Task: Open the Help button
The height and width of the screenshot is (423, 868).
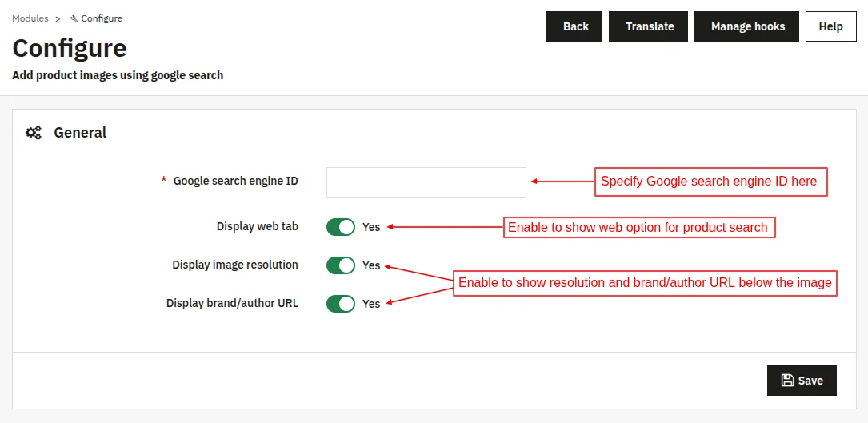Action: 831,26
